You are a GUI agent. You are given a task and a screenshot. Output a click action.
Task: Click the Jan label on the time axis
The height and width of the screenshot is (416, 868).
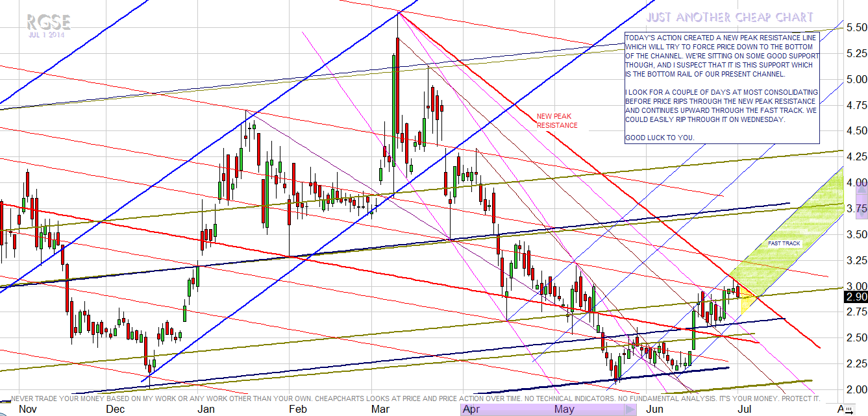point(206,410)
